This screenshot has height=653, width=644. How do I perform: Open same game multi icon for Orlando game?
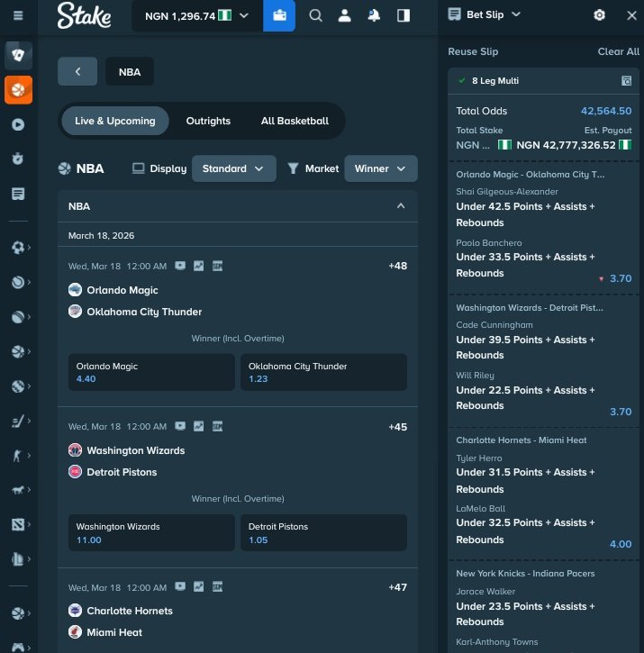tap(217, 266)
